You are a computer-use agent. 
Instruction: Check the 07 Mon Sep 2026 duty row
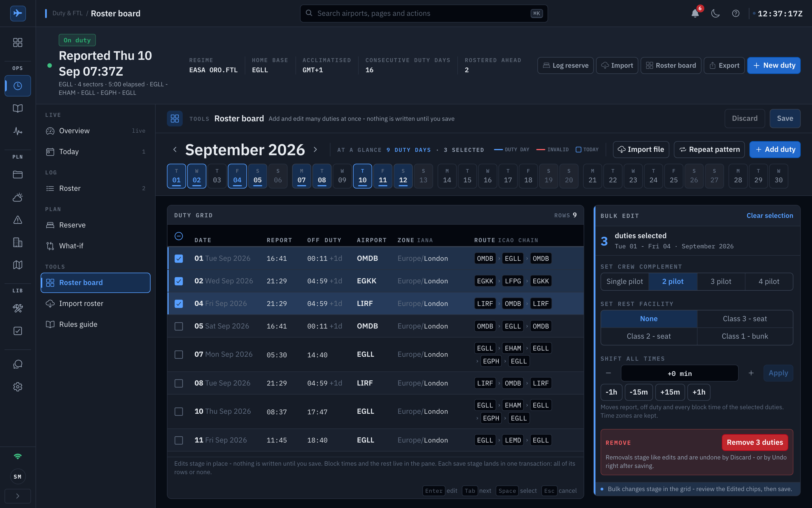[x=179, y=354]
